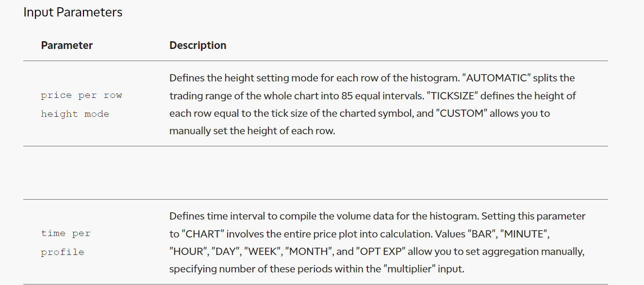644x285 pixels.
Task: Click the "CHART" value in time per profile description
Action: pos(203,234)
